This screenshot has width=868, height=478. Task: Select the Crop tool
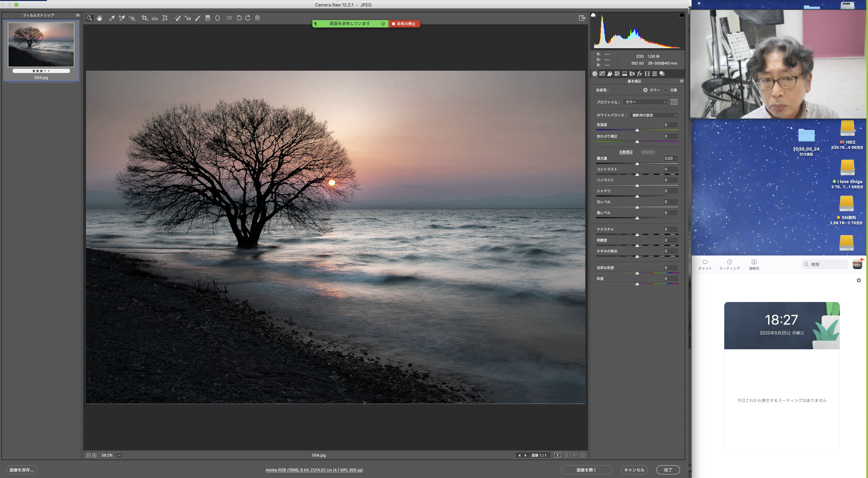[144, 18]
